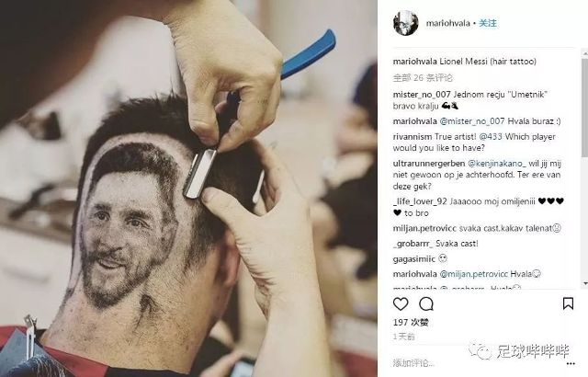The image size is (588, 377).
Task: View all 26 comments link
Action: [x=423, y=77]
